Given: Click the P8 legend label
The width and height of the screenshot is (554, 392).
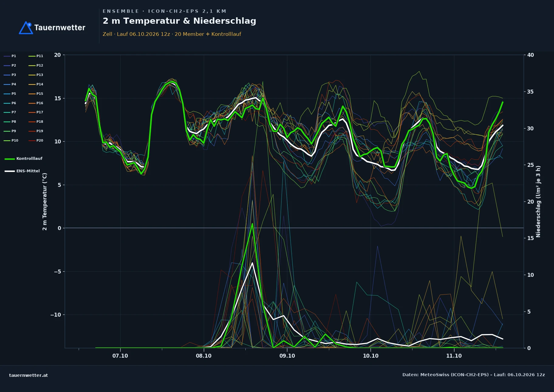Looking at the screenshot, I should click(x=14, y=122).
